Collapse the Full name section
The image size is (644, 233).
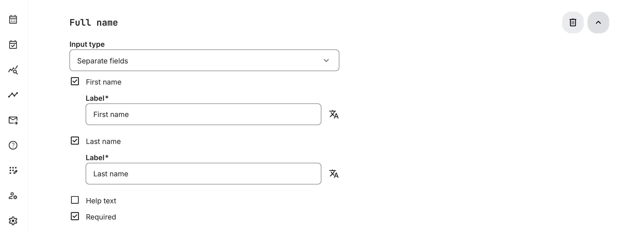tap(598, 22)
